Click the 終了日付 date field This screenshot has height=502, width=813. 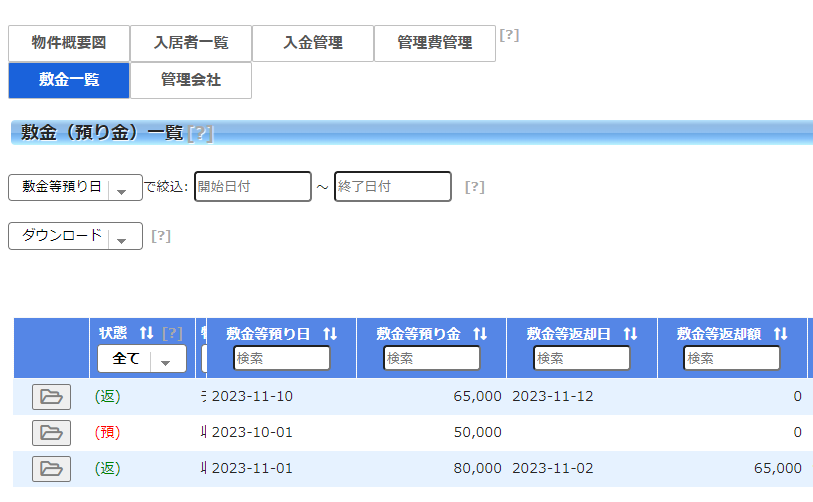(393, 187)
